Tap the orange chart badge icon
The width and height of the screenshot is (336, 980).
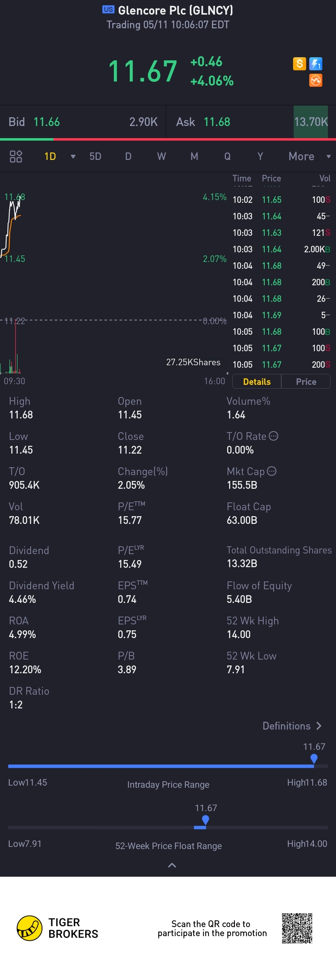tap(316, 80)
